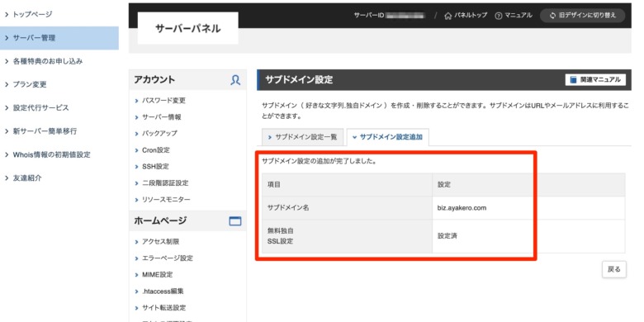Switch to サブドメイン設定一覧 tab
The width and height of the screenshot is (644, 322).
coord(302,137)
